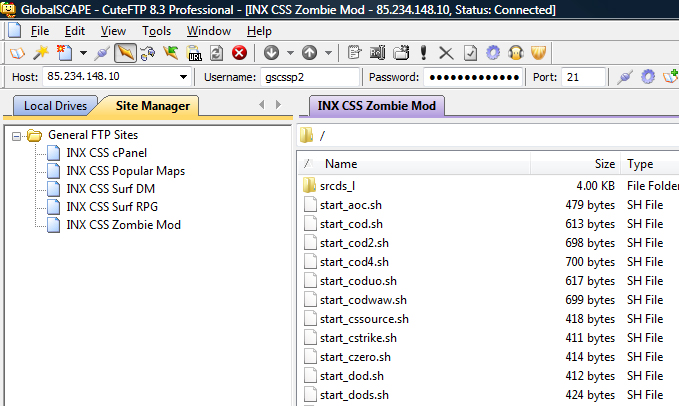
Task: Click the Delete X icon
Action: 446,53
